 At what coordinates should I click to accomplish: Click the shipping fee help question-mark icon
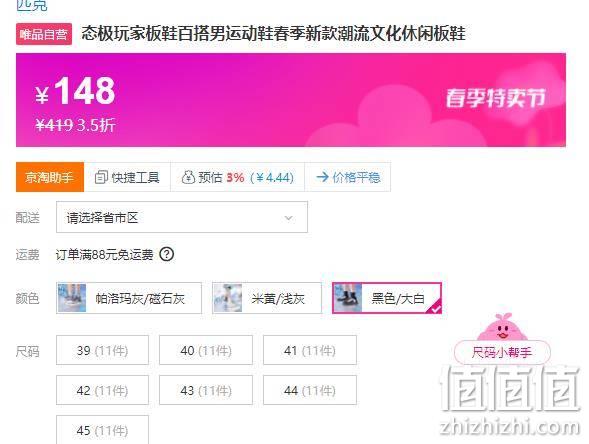(x=167, y=254)
